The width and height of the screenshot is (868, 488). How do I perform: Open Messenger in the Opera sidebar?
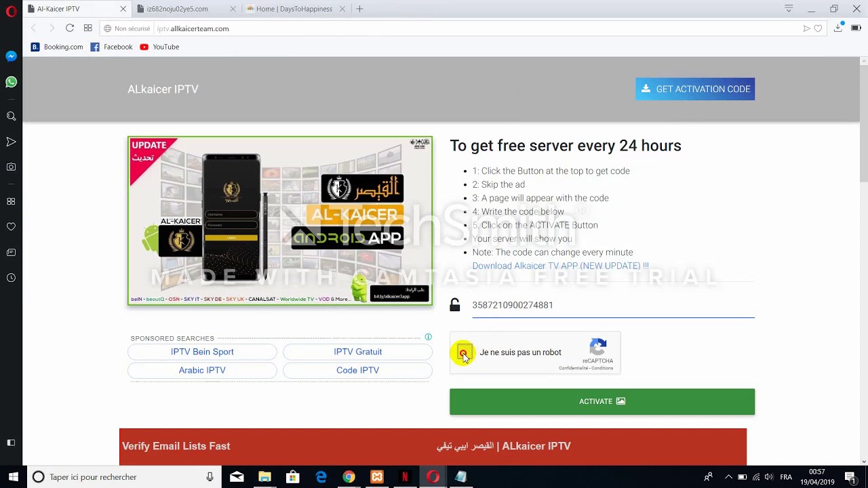pos(11,56)
